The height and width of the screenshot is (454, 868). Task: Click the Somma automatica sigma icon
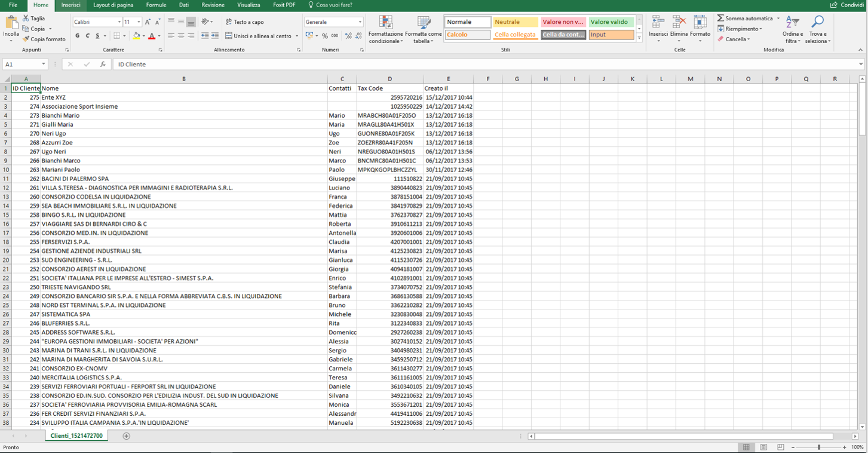tap(721, 19)
